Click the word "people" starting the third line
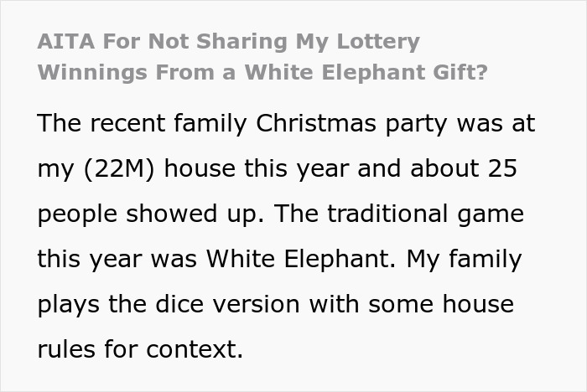Image resolution: width=587 pixels, height=392 pixels. tap(77, 214)
